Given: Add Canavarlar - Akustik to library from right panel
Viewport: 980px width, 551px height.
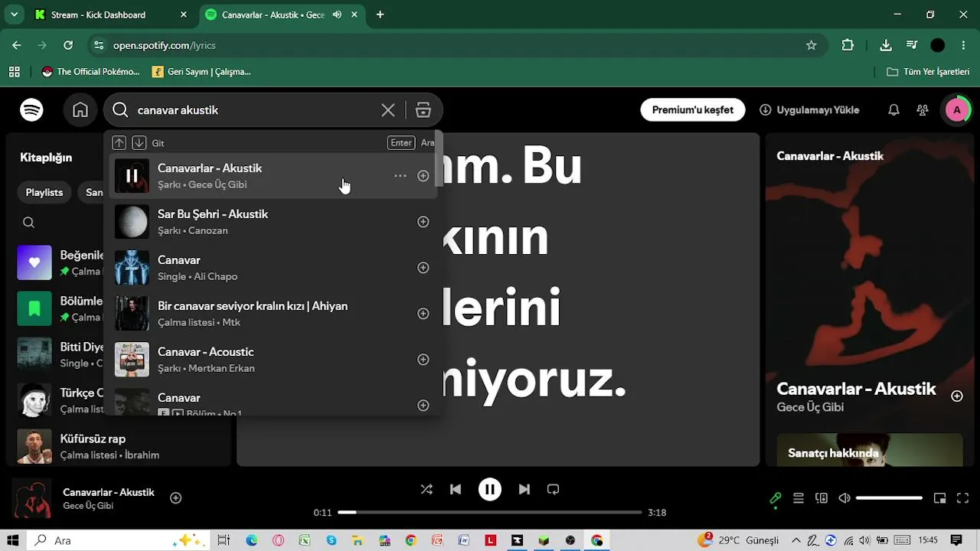Looking at the screenshot, I should coord(957,396).
